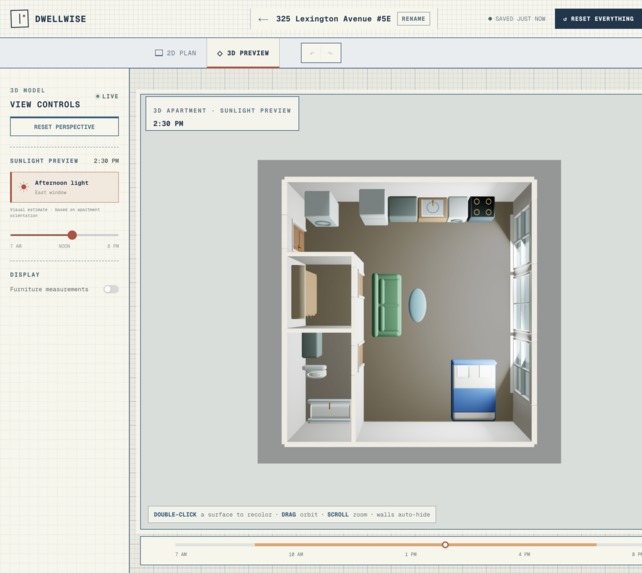642x573 pixels.
Task: Click the 'Display' section heading
Action: pos(25,274)
